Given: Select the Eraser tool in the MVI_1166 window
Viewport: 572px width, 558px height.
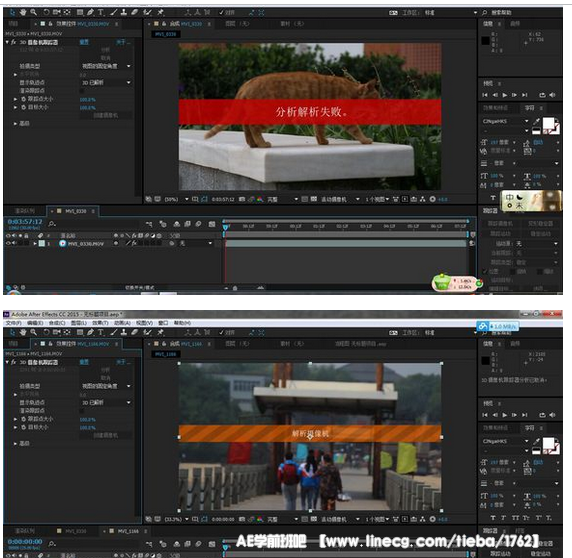Looking at the screenshot, I should (135, 332).
